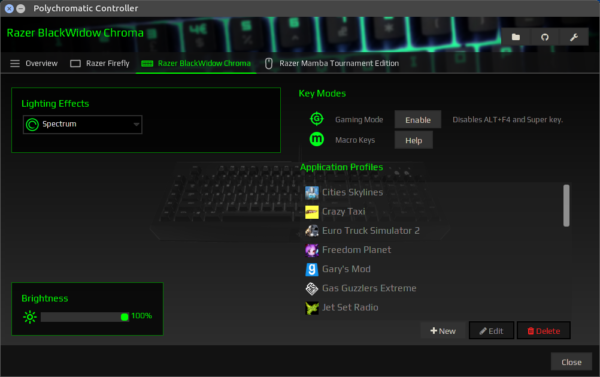Click the Gaming Mode G icon
Viewport: 600px width, 377px height.
click(316, 119)
